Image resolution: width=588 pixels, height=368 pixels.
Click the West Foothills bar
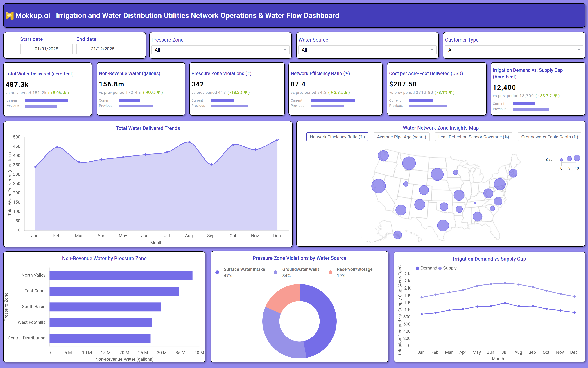tap(101, 323)
